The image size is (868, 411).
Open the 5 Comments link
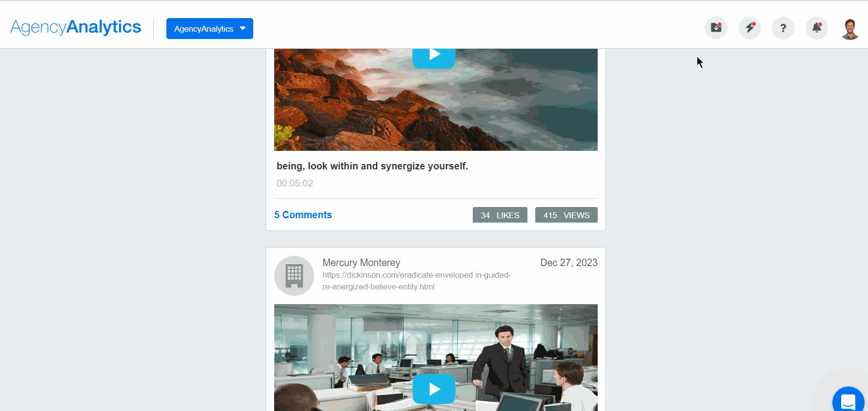point(303,215)
